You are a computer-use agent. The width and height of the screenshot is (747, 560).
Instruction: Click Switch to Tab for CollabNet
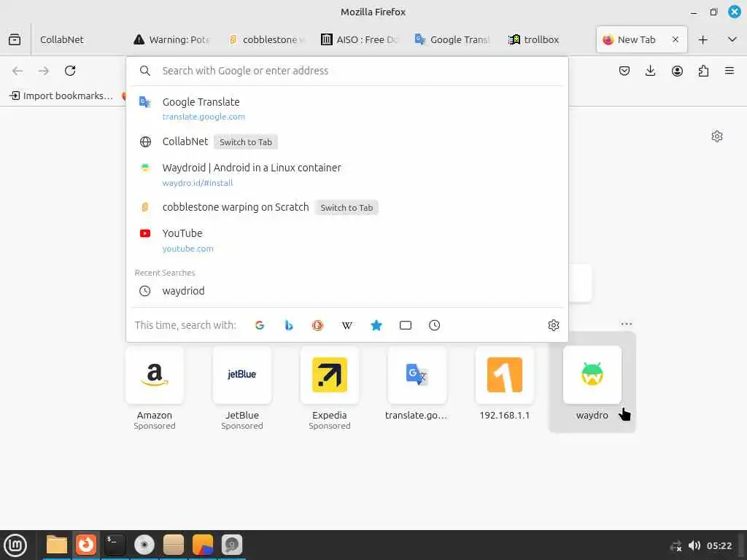pyautogui.click(x=245, y=142)
